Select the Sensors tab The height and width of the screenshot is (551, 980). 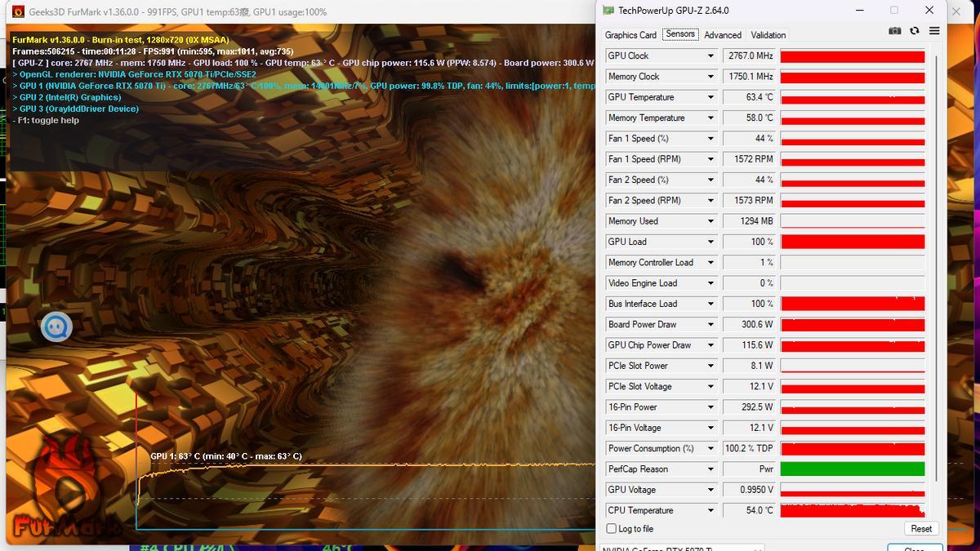pyautogui.click(x=680, y=34)
